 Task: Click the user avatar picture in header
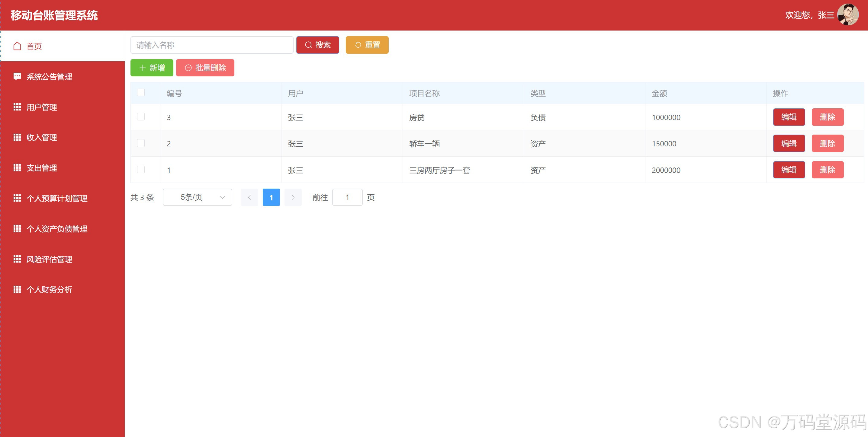[848, 15]
